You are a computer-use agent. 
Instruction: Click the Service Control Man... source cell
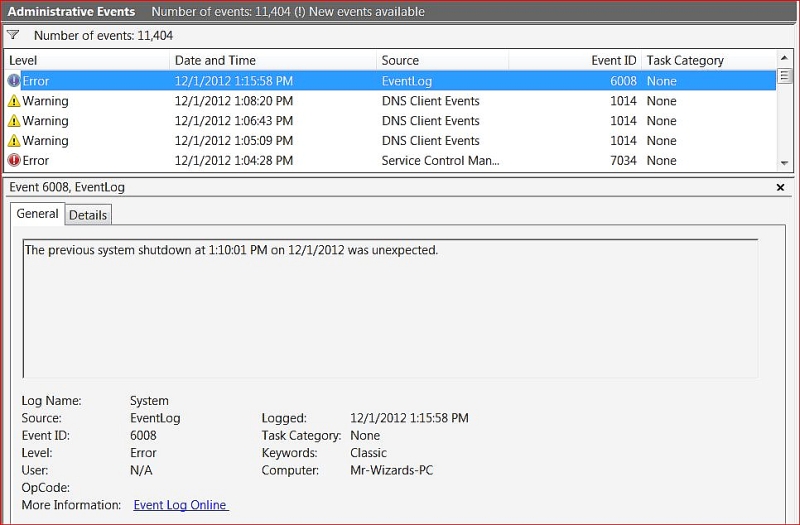(440, 160)
